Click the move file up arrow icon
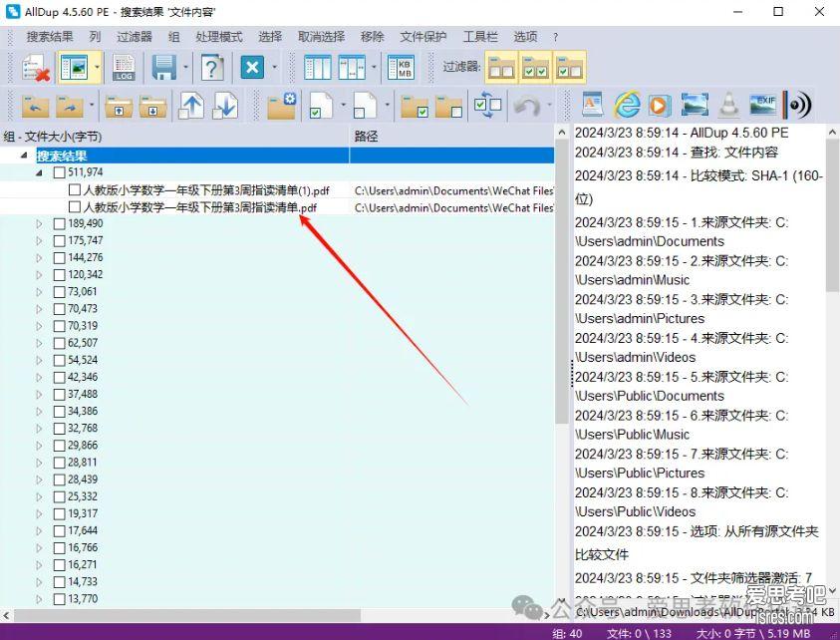Screen dimensions: 840x640 191,105
